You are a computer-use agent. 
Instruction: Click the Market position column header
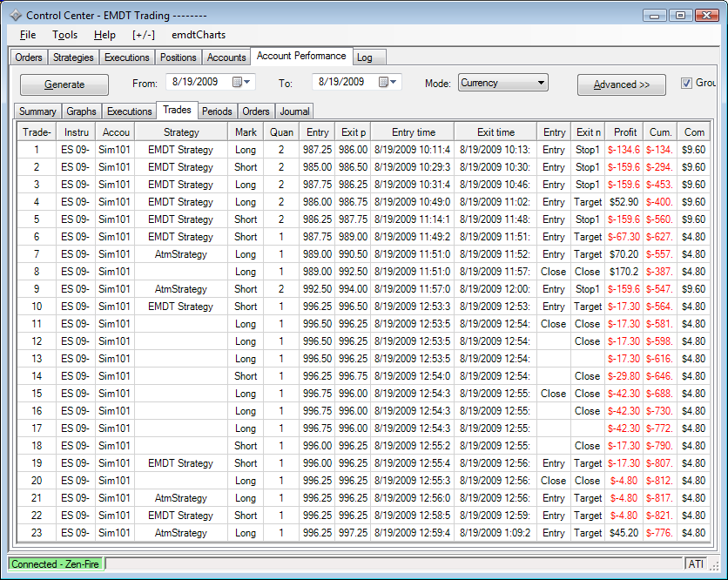tap(246, 132)
